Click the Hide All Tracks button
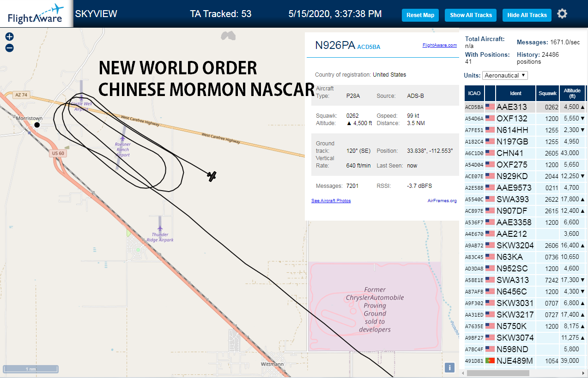588x378 pixels. (x=527, y=15)
